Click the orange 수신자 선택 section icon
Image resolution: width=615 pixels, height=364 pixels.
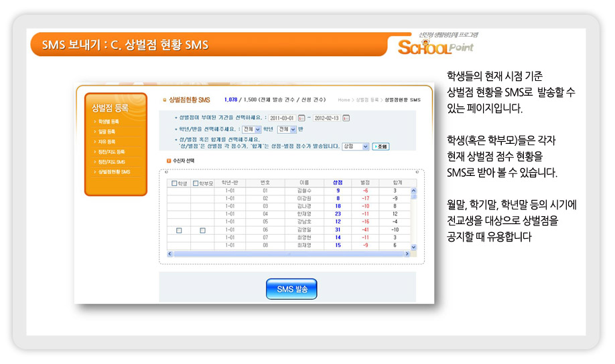click(x=169, y=161)
